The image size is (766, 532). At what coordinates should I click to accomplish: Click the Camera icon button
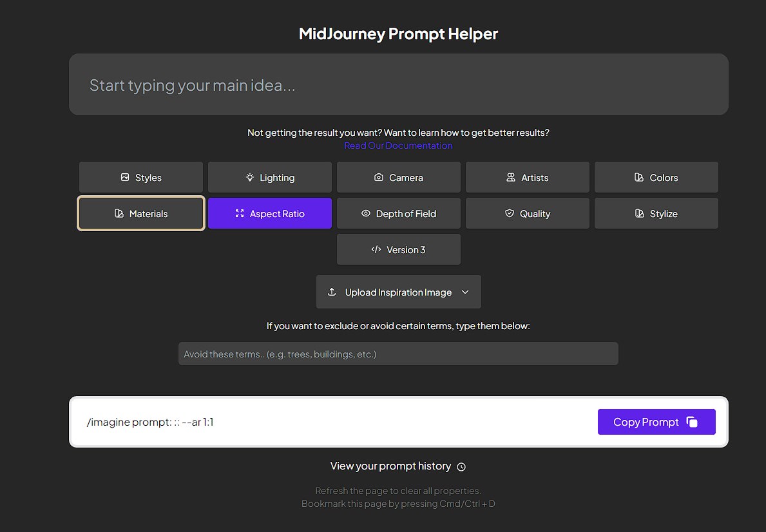click(x=378, y=177)
